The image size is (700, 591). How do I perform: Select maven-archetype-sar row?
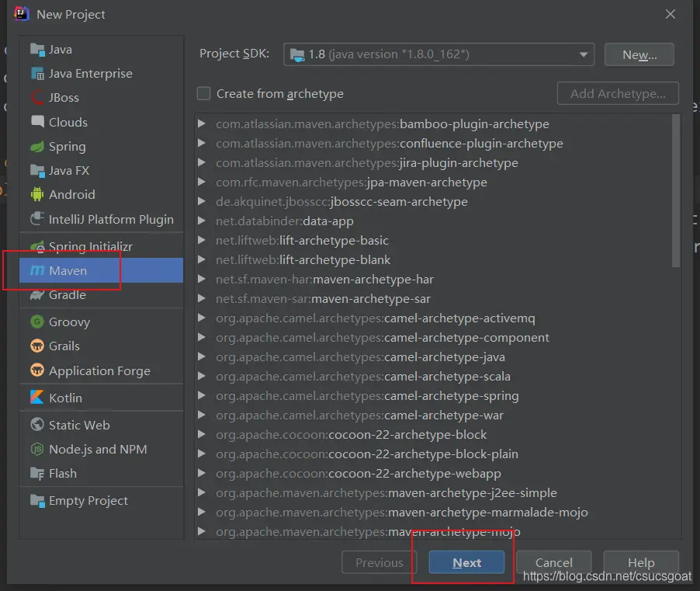(x=438, y=298)
